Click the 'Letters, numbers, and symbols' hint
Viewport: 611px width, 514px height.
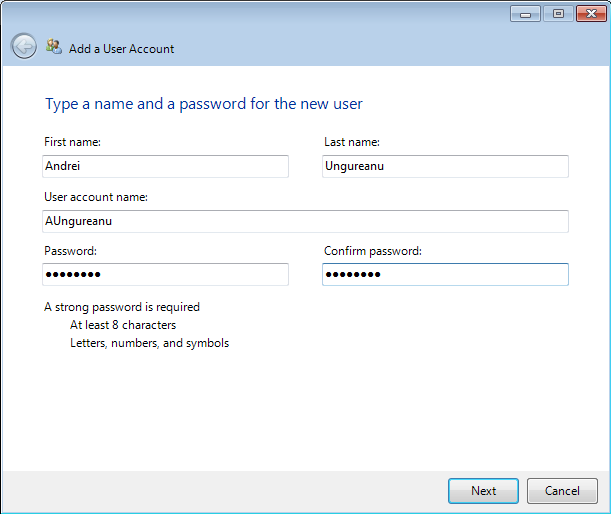(x=150, y=343)
